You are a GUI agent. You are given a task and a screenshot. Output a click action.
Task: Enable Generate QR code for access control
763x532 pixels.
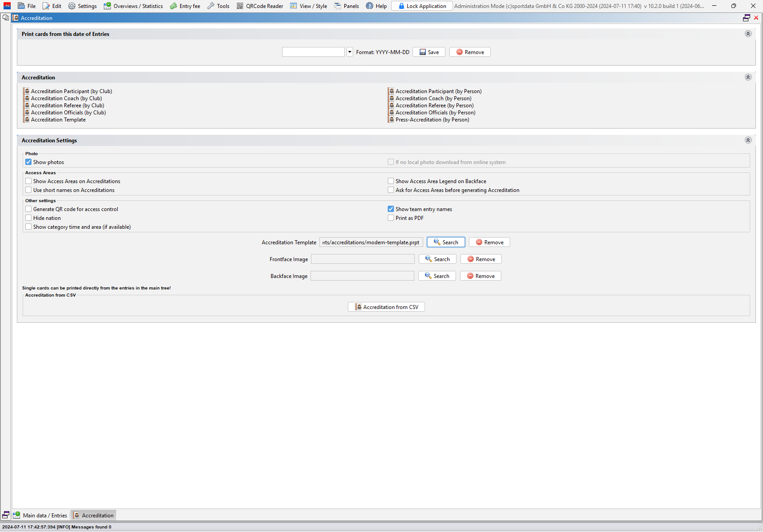(x=28, y=209)
